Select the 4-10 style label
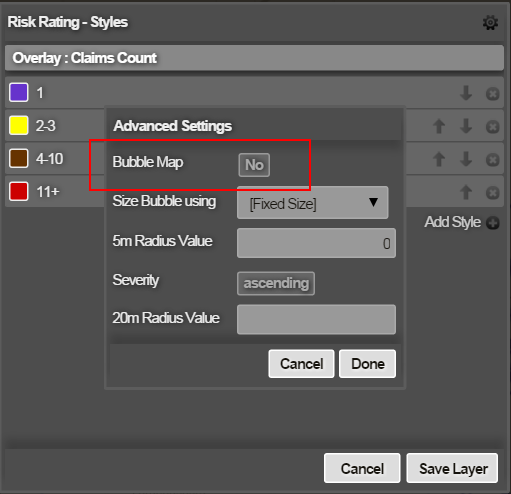 (50, 159)
